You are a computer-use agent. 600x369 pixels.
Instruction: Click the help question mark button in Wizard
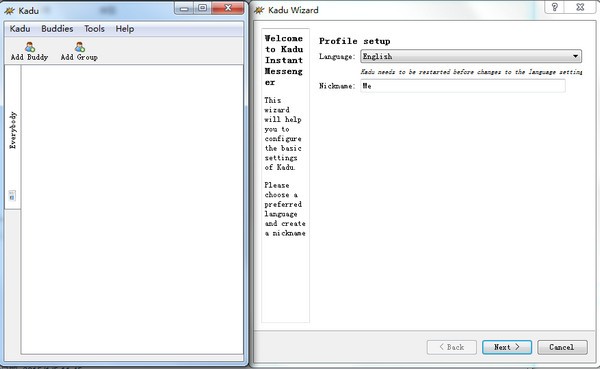point(554,7)
